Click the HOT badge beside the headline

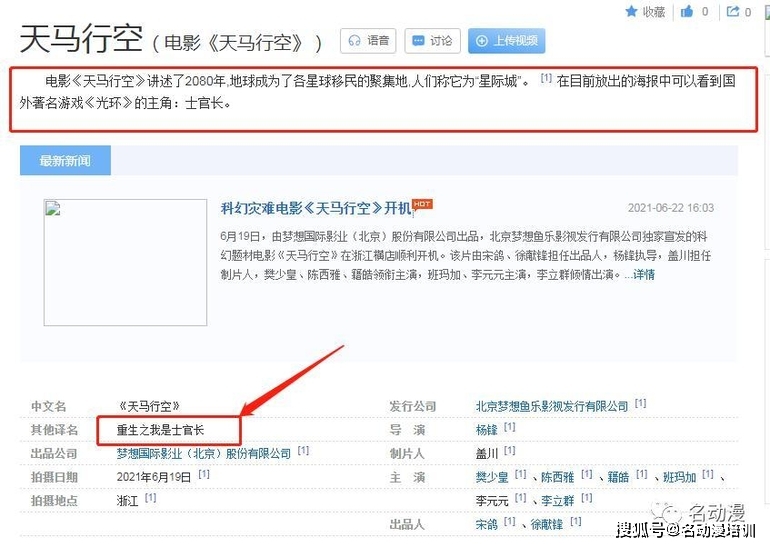tap(422, 204)
